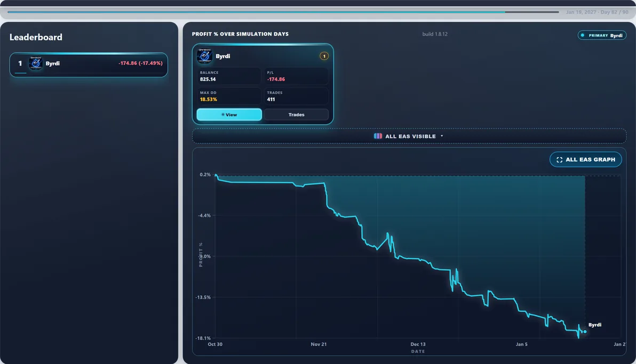636x364 pixels.
Task: Click the All EAs Graph button
Action: [x=586, y=159]
